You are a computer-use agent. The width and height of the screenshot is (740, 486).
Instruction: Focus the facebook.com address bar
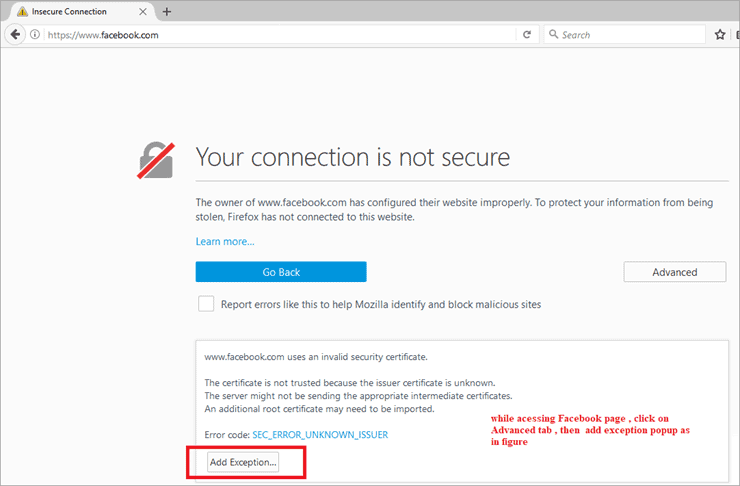280,34
